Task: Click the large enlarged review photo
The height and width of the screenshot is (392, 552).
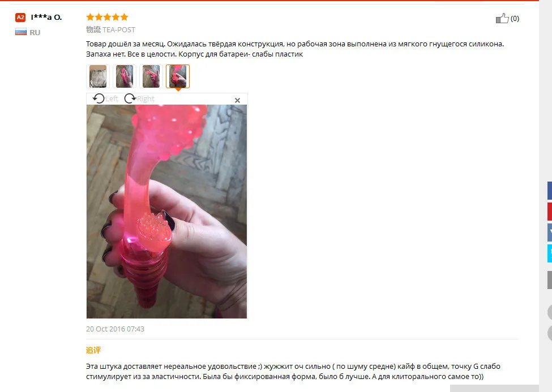Action: (166, 212)
